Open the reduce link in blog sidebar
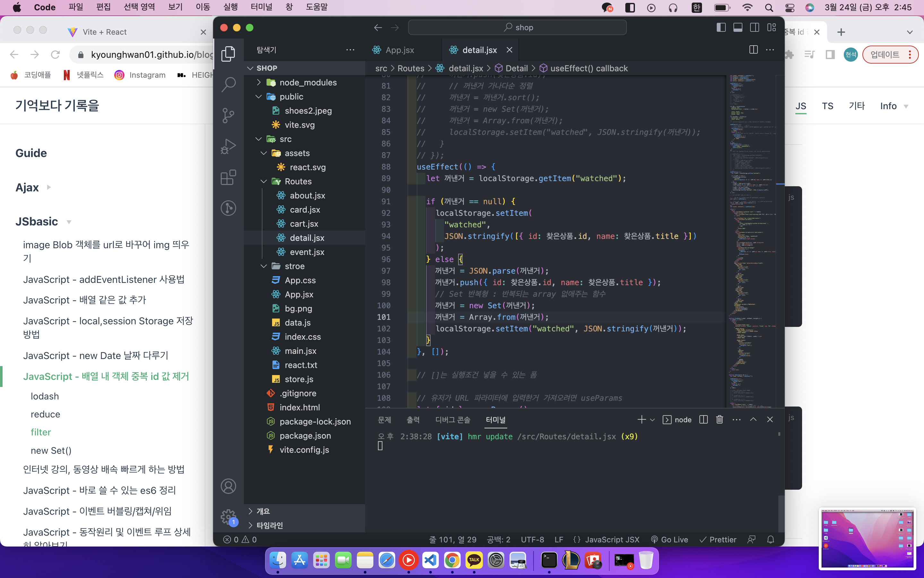 tap(46, 414)
